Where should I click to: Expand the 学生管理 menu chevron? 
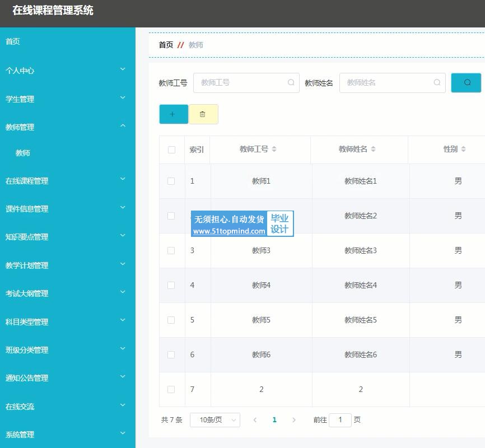point(123,97)
